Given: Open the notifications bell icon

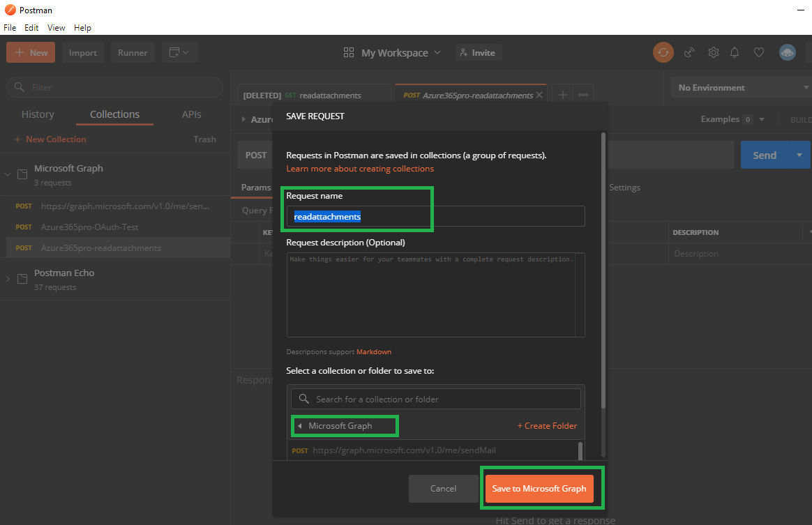Looking at the screenshot, I should click(735, 52).
